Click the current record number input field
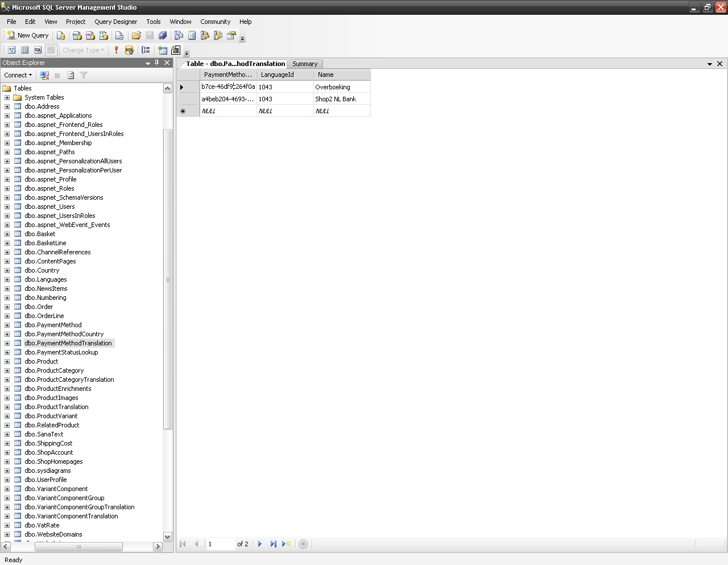This screenshot has height=565, width=728. point(221,544)
